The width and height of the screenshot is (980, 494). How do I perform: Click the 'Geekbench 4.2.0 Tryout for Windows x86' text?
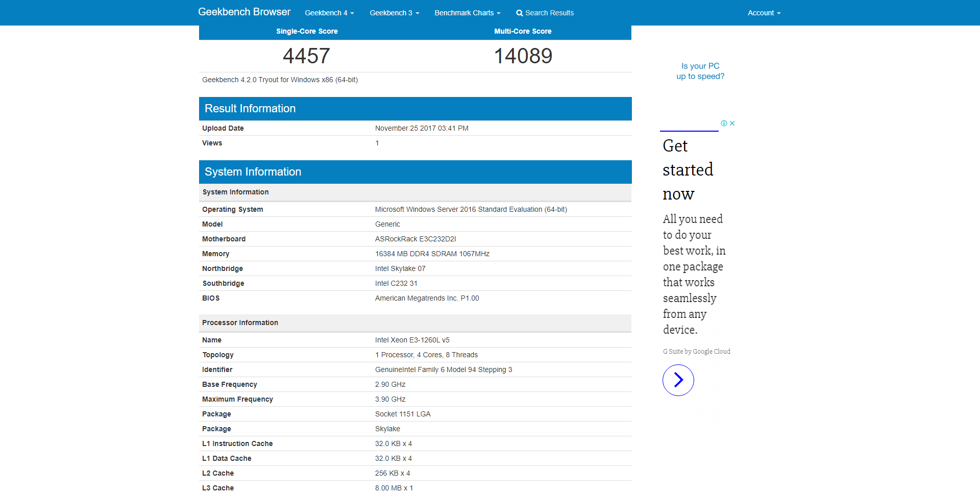[280, 80]
